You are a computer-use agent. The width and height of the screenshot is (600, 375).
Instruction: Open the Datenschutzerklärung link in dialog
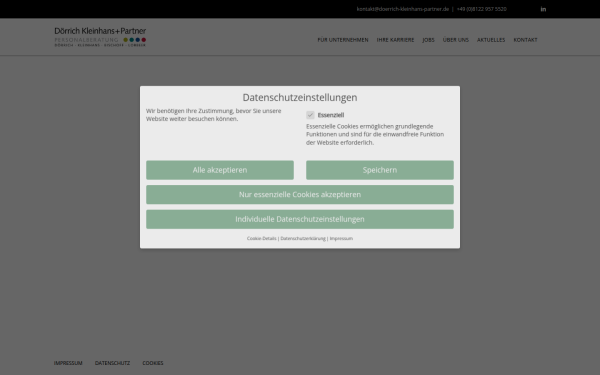pos(303,238)
